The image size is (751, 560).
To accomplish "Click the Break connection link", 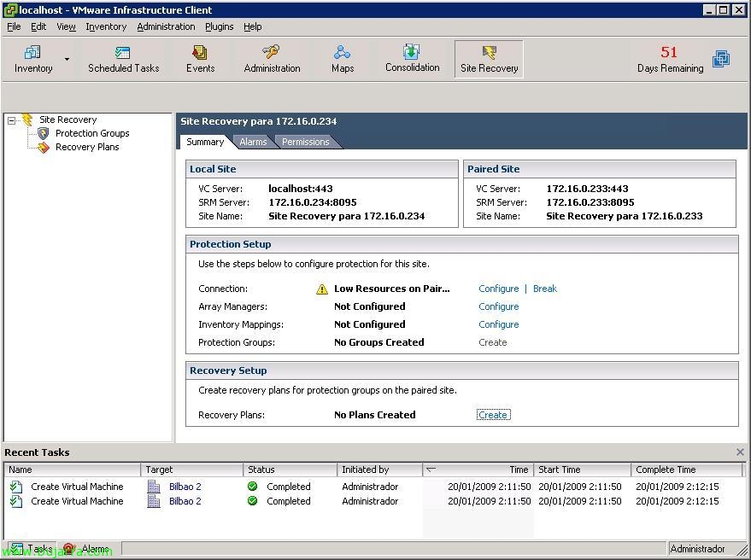I will point(545,289).
